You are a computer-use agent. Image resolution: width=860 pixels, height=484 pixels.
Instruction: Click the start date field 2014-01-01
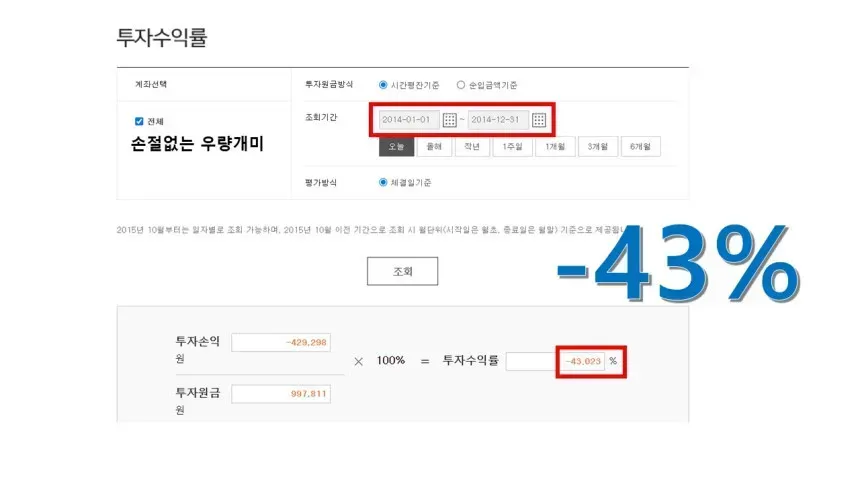pos(409,120)
